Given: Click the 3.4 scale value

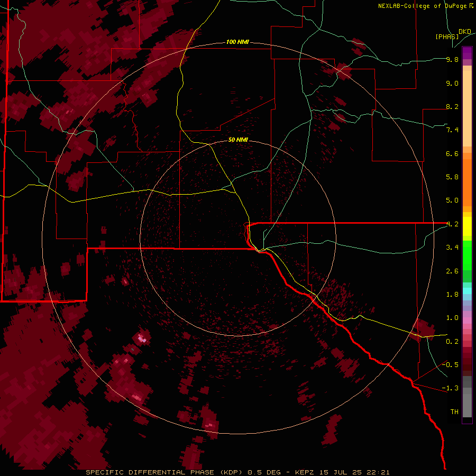Looking at the screenshot, I should pyautogui.click(x=452, y=248).
